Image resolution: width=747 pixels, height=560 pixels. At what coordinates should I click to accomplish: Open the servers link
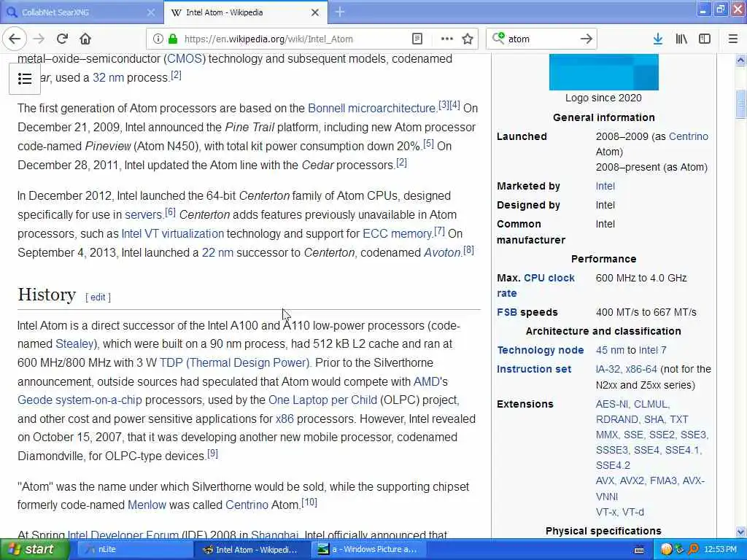144,215
